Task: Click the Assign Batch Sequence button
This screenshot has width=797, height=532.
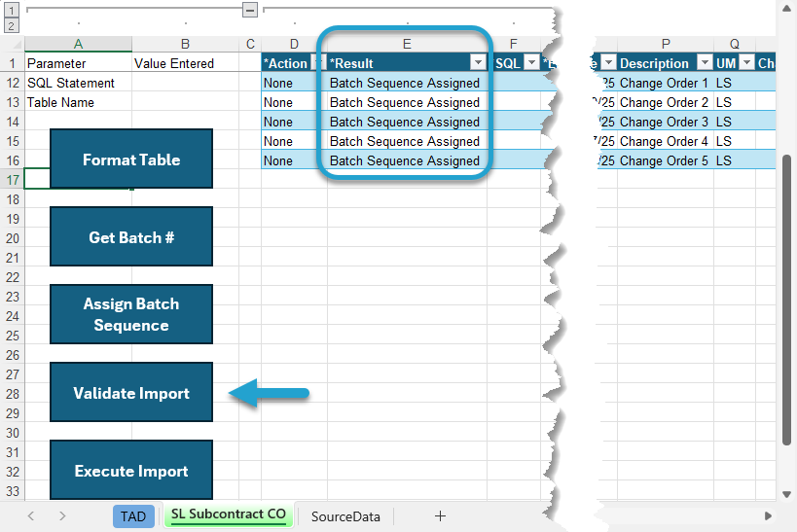Action: pos(131,314)
